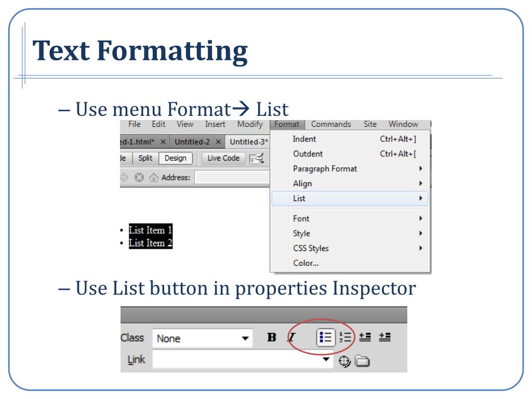Expand the Align submenu
Screen dimensions: 532x399
(351, 183)
